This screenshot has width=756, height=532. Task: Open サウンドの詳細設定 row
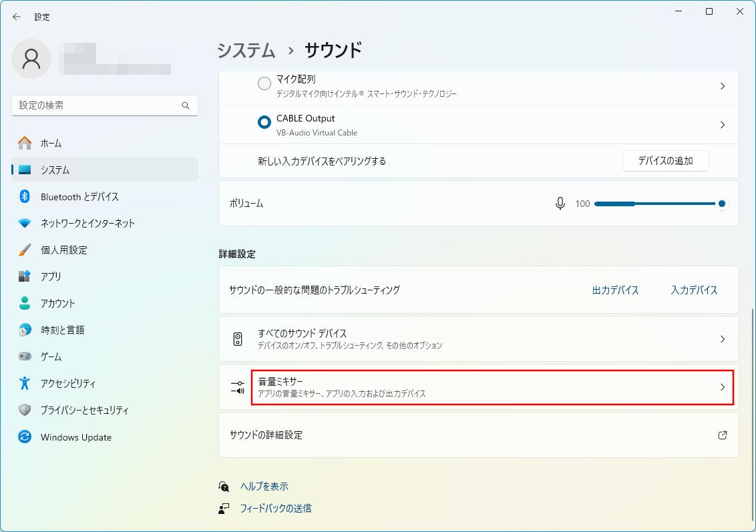479,435
